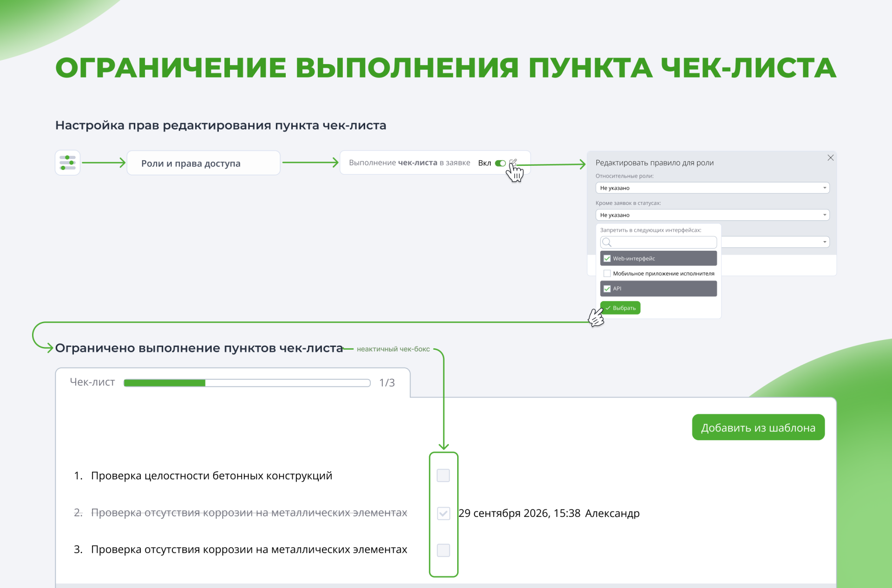
Task: Open the Кроме заявок в статусах dropdown
Action: [x=712, y=215]
